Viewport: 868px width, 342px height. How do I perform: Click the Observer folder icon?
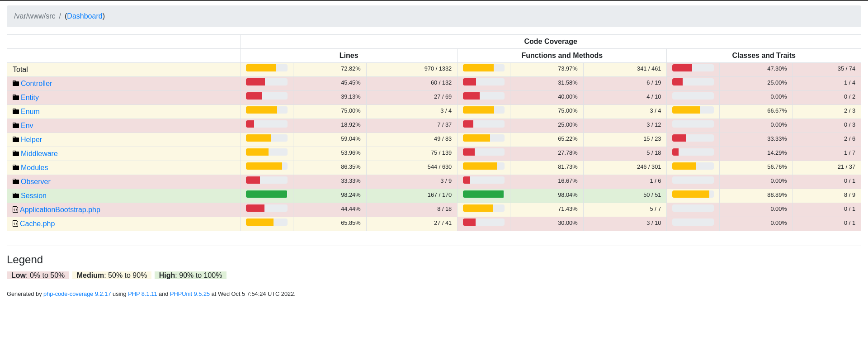16,181
